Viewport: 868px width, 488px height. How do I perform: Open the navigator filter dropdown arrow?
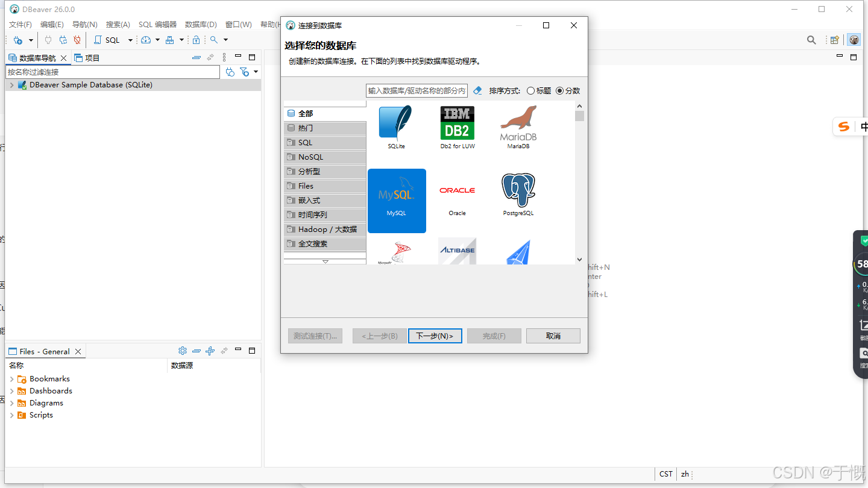click(x=256, y=72)
